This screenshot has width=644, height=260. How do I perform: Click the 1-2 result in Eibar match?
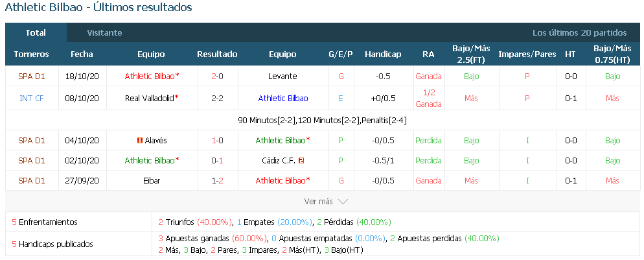tap(217, 181)
